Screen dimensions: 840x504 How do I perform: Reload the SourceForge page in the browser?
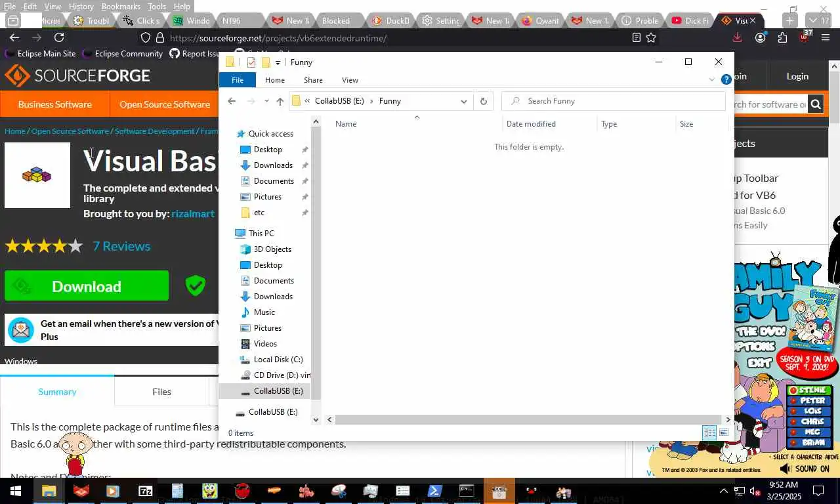[x=59, y=38]
